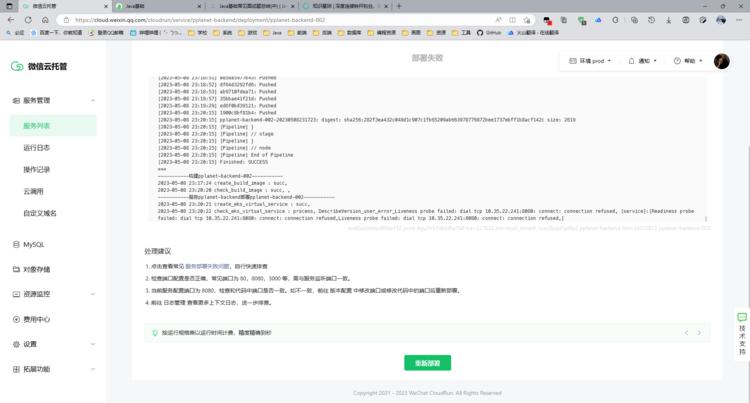Open the 环境 prod dropdown

click(x=590, y=61)
